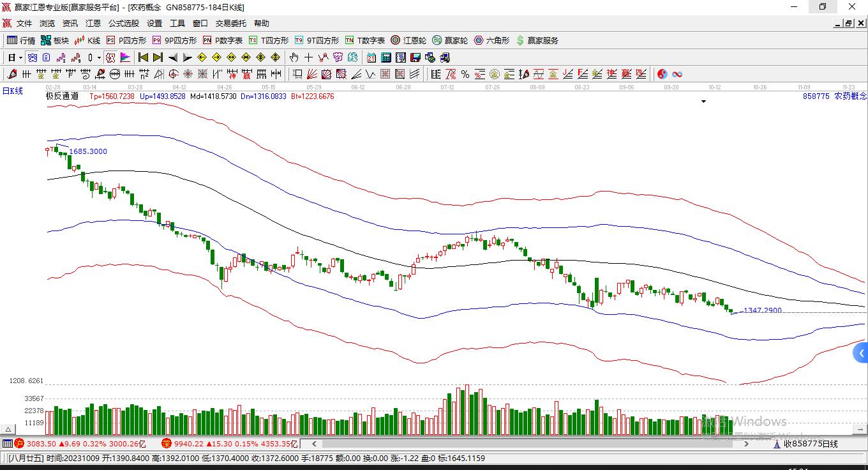The width and height of the screenshot is (868, 470).
Task: Toggle the colored flag indicator icon
Action: pyautogui.click(x=124, y=57)
